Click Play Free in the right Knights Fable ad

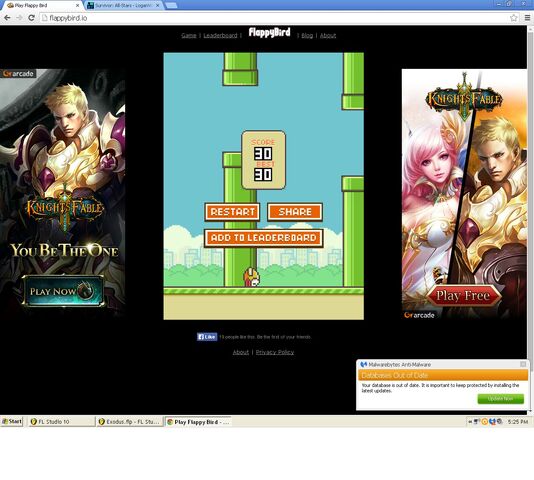(463, 295)
